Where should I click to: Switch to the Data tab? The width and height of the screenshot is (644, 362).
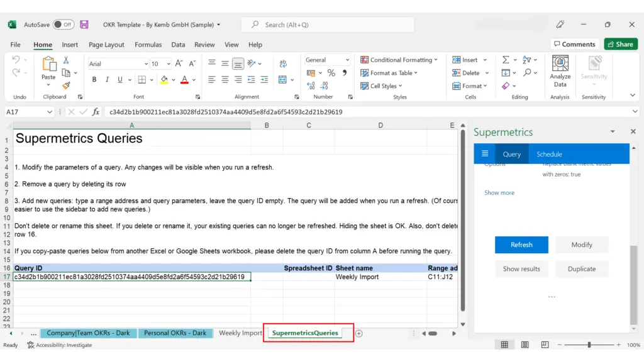[x=178, y=45]
